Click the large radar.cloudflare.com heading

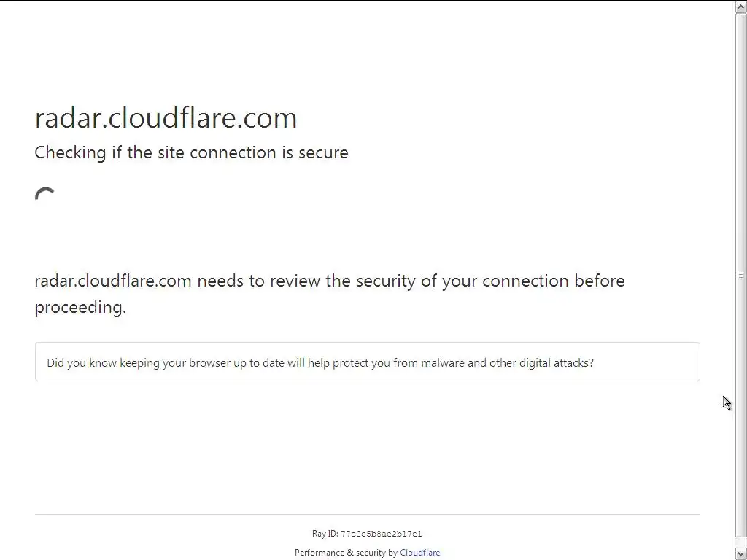coord(166,118)
